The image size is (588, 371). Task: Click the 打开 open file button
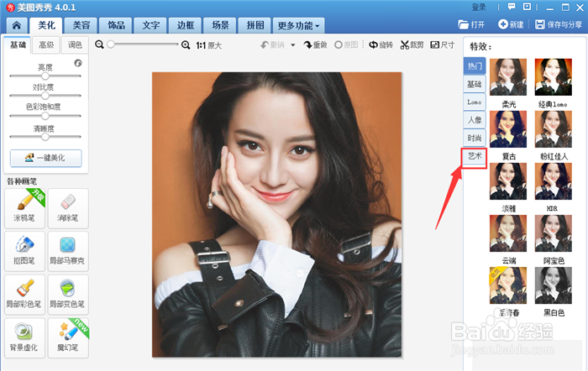click(471, 24)
